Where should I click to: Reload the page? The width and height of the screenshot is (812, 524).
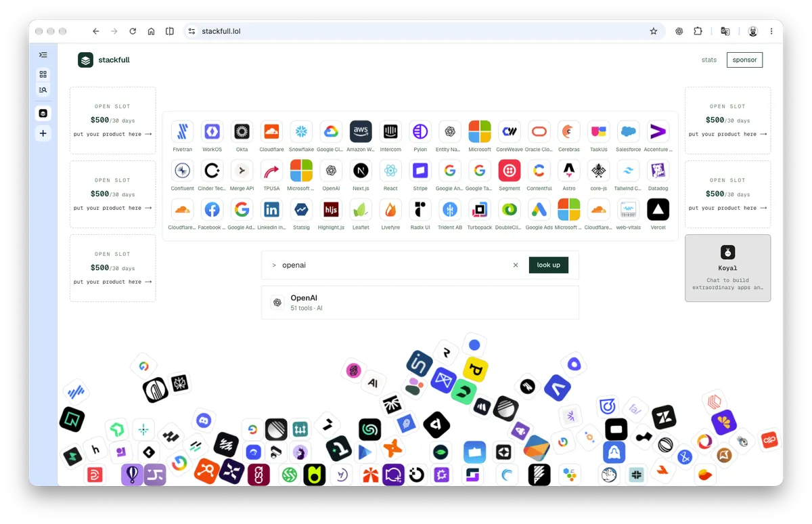tap(133, 31)
